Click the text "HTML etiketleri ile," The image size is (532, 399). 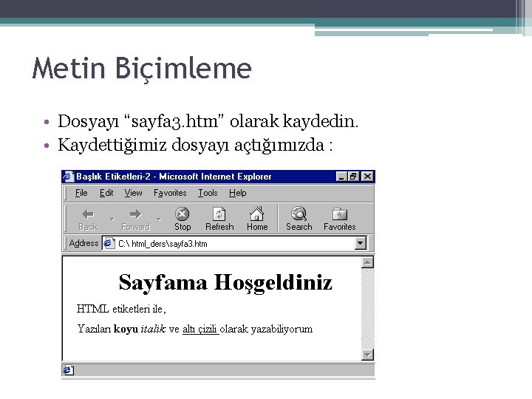click(121, 309)
